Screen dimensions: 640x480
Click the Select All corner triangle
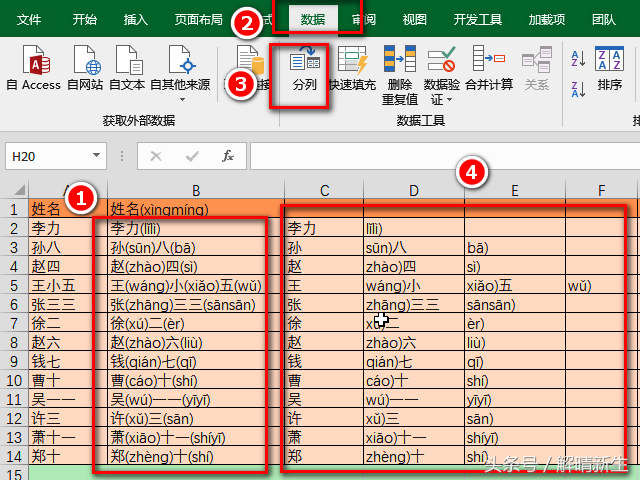pos(19,190)
